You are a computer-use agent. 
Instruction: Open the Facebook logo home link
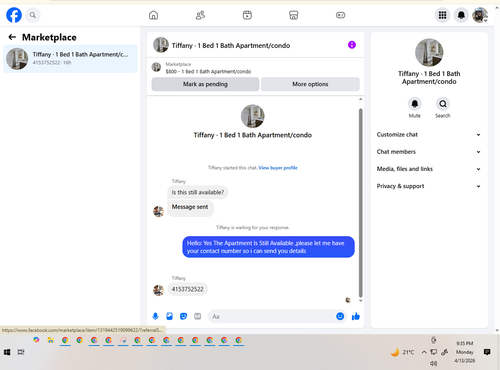14,15
